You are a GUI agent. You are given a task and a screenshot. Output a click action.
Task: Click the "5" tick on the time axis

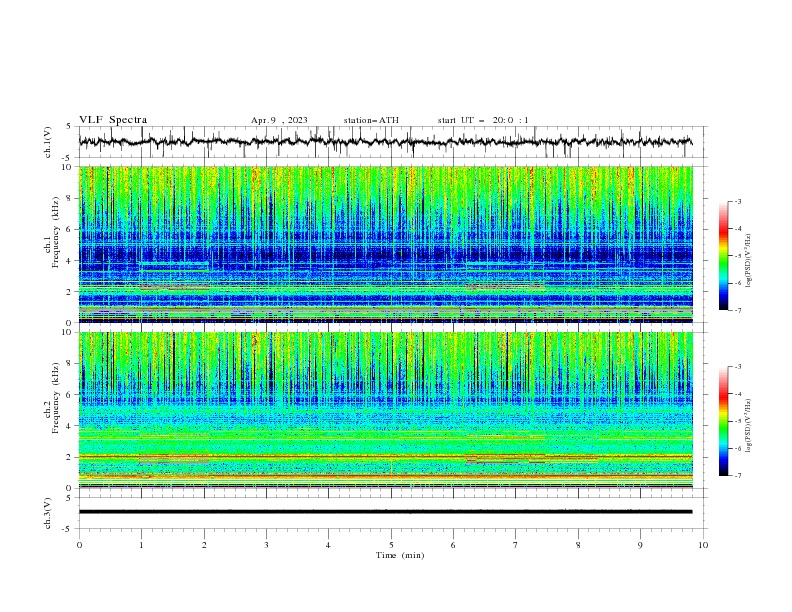(391, 545)
